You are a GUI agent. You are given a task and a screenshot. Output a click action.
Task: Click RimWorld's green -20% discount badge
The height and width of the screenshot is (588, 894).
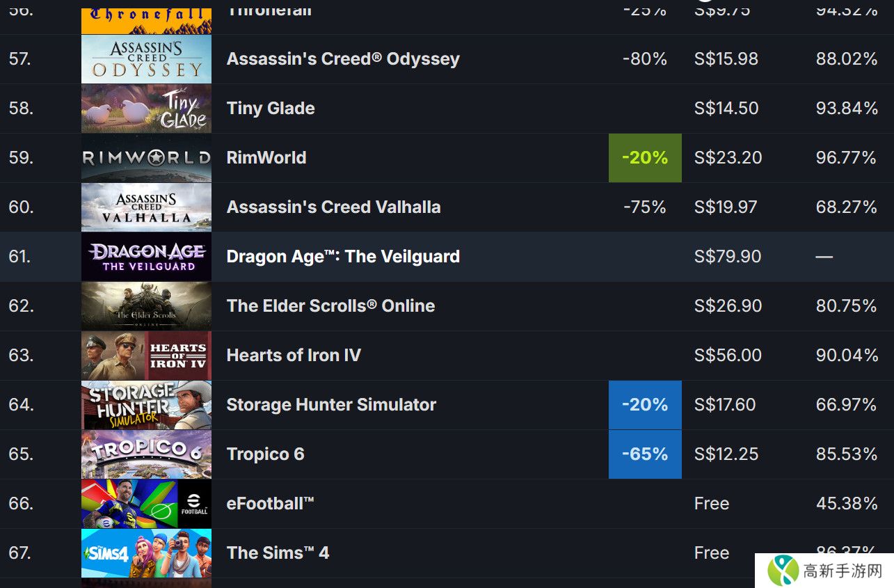pyautogui.click(x=645, y=158)
